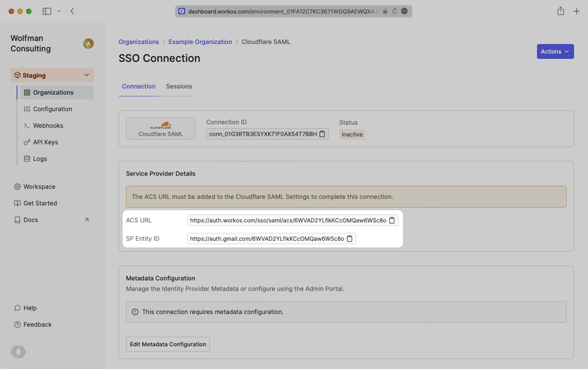Open a new browser tab
Viewport: 588px width, 369px height.
click(576, 11)
